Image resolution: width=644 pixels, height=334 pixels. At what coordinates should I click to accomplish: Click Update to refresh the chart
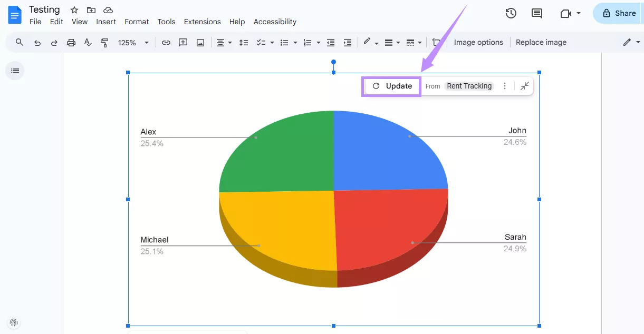(x=391, y=85)
